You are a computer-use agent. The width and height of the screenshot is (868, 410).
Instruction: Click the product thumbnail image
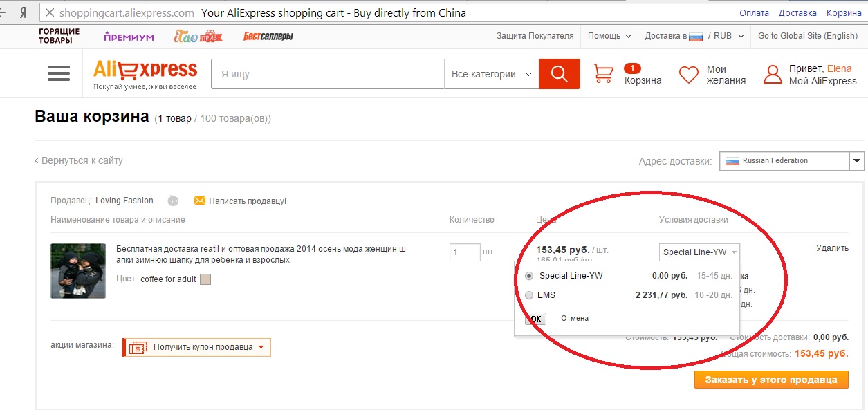[x=78, y=270]
